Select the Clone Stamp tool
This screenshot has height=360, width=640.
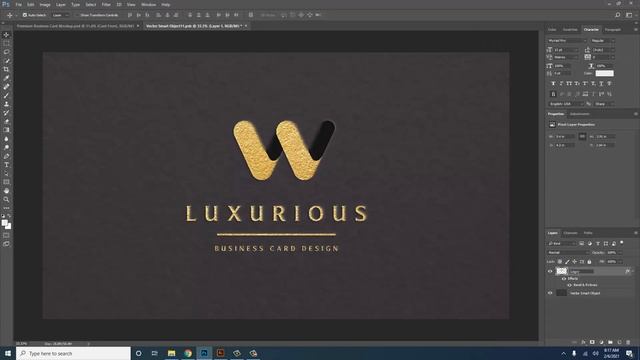(6, 104)
